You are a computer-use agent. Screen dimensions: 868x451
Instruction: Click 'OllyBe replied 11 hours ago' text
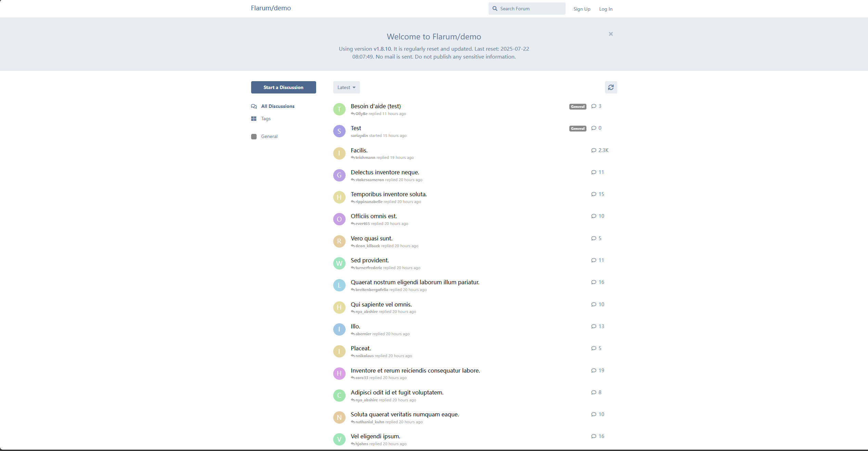pos(378,114)
